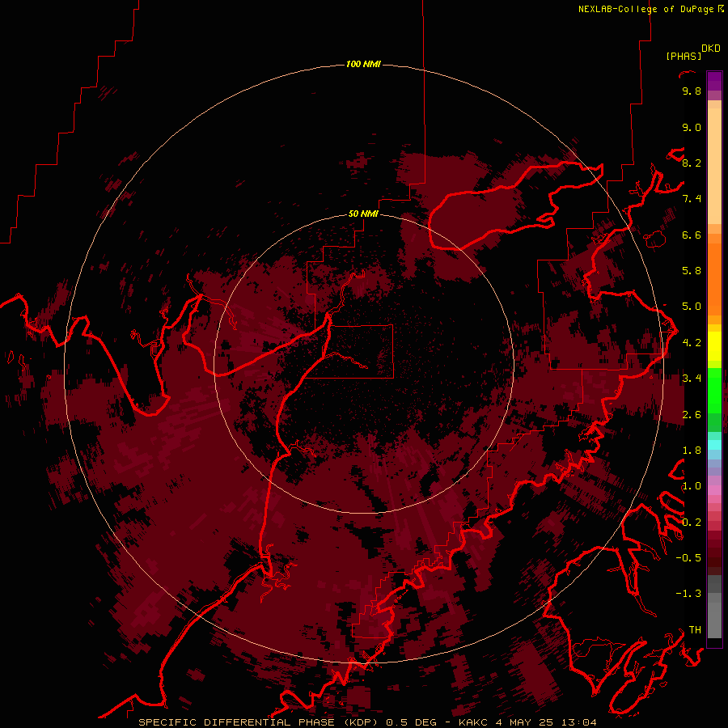Pick the green segment on the color bar
This screenshot has height=728, width=728.
[x=714, y=391]
